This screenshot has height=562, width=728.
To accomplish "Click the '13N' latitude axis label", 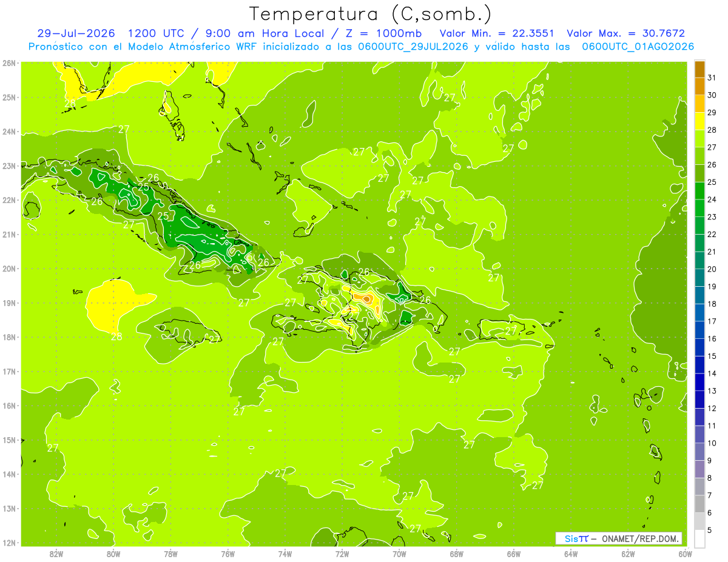I will click(9, 508).
